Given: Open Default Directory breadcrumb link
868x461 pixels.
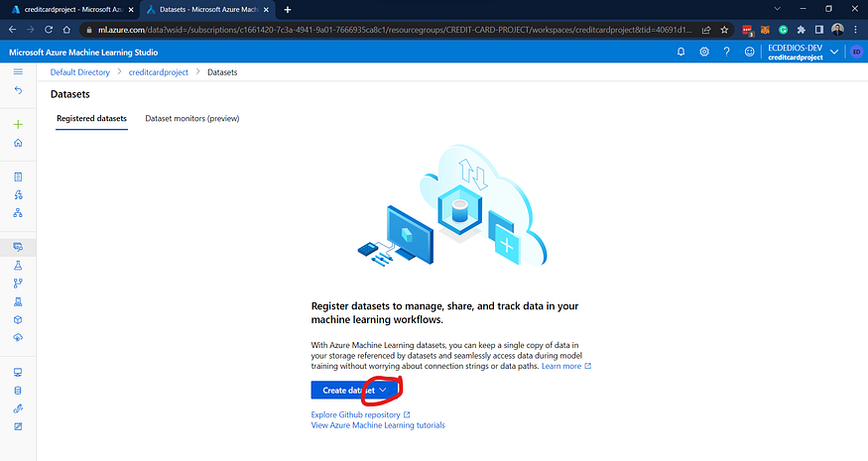Looking at the screenshot, I should coord(79,72).
